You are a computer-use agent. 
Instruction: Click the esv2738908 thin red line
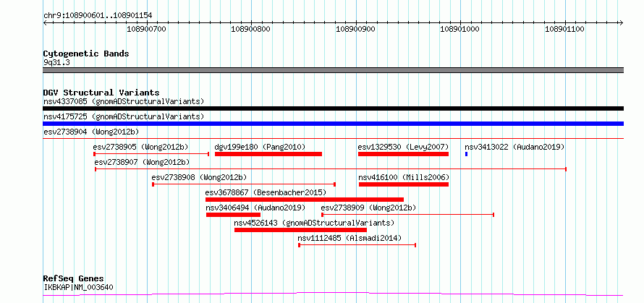click(244, 184)
